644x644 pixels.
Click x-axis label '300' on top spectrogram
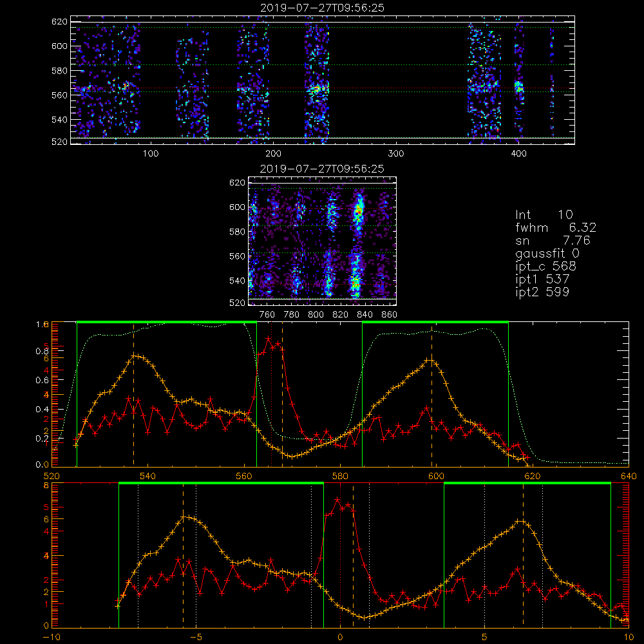coord(396,154)
